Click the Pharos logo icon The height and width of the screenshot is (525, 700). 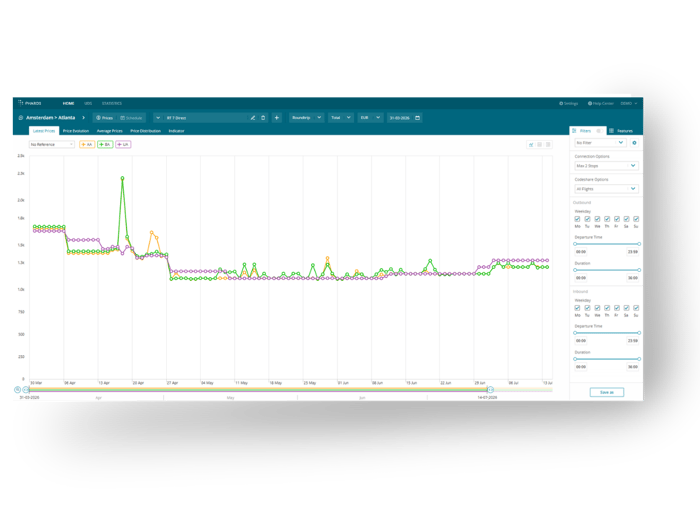click(20, 103)
